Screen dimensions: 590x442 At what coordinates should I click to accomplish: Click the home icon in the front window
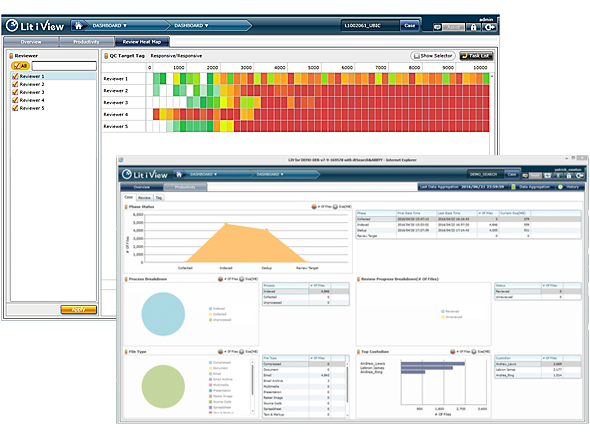179,174
